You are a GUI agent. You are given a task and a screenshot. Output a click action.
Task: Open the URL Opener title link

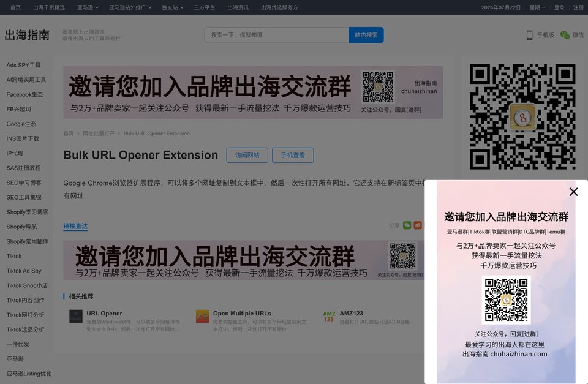click(104, 313)
